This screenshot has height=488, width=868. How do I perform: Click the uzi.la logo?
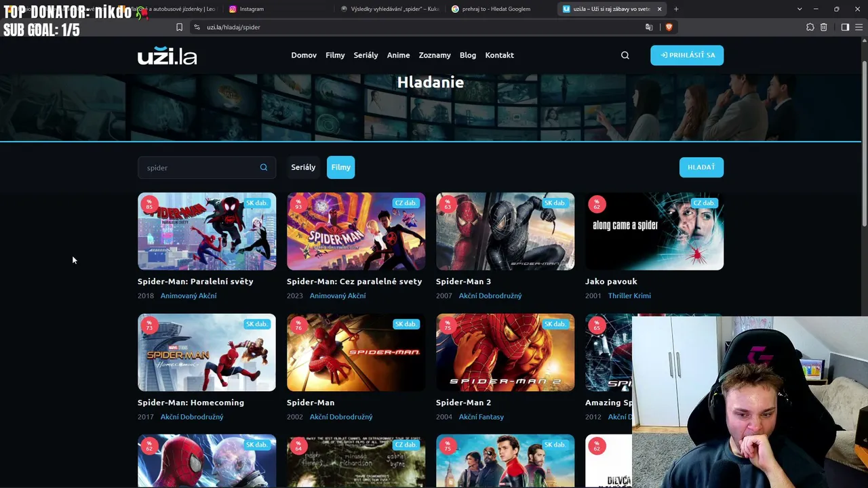pyautogui.click(x=167, y=56)
